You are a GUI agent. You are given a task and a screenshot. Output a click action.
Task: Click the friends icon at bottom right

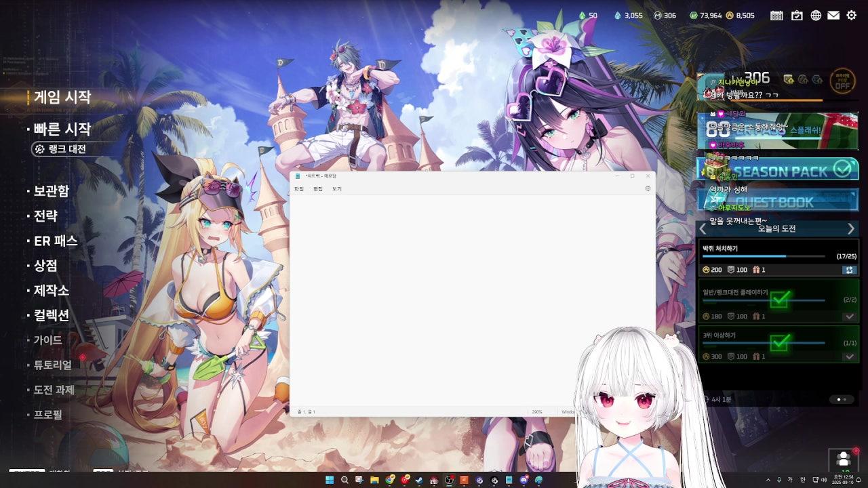pyautogui.click(x=843, y=459)
